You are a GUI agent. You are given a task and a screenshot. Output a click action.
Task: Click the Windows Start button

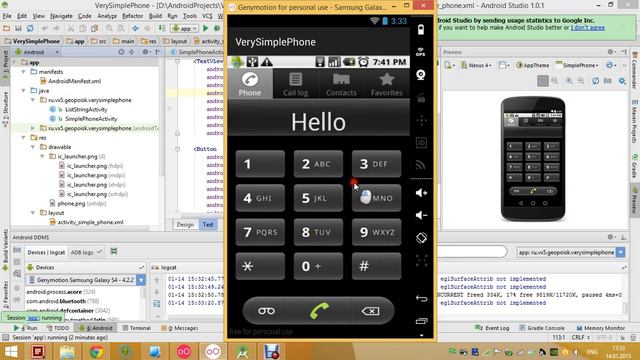(11, 352)
